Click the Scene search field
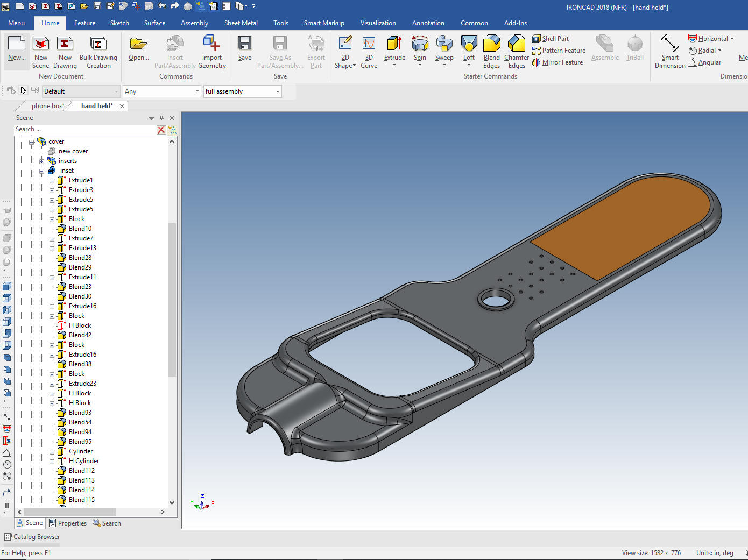 tap(85, 129)
